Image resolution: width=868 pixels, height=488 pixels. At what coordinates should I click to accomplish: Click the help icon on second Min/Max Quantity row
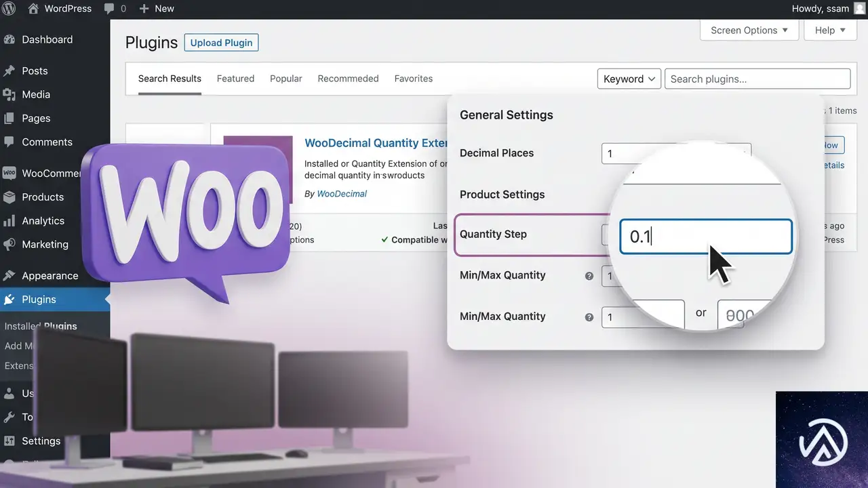point(589,317)
